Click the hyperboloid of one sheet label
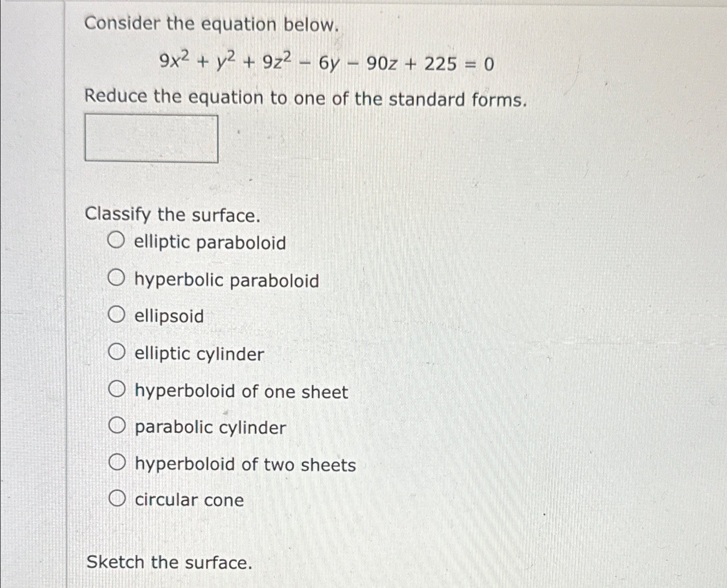This screenshot has width=727, height=588. pyautogui.click(x=241, y=392)
